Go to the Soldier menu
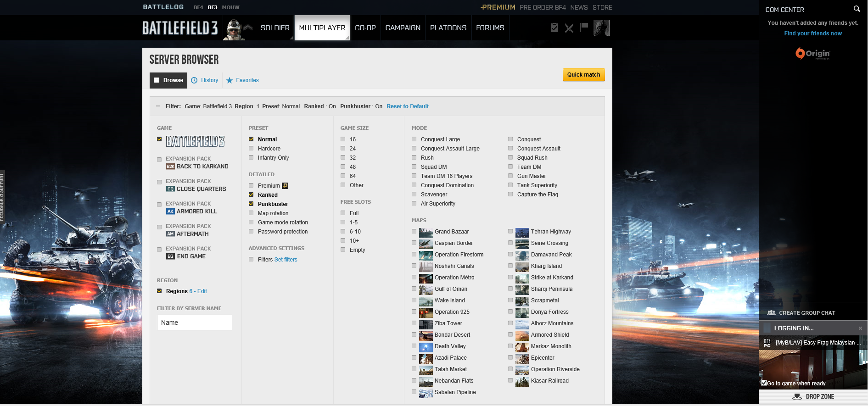 tap(275, 28)
